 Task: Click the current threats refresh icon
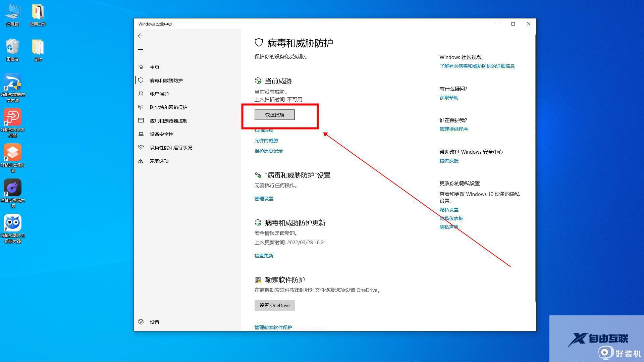pyautogui.click(x=258, y=81)
